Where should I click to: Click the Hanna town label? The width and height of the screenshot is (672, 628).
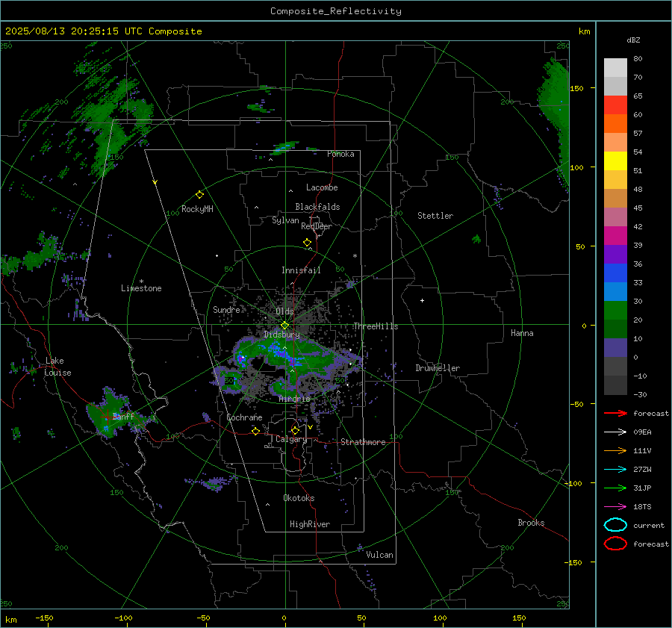coord(522,333)
